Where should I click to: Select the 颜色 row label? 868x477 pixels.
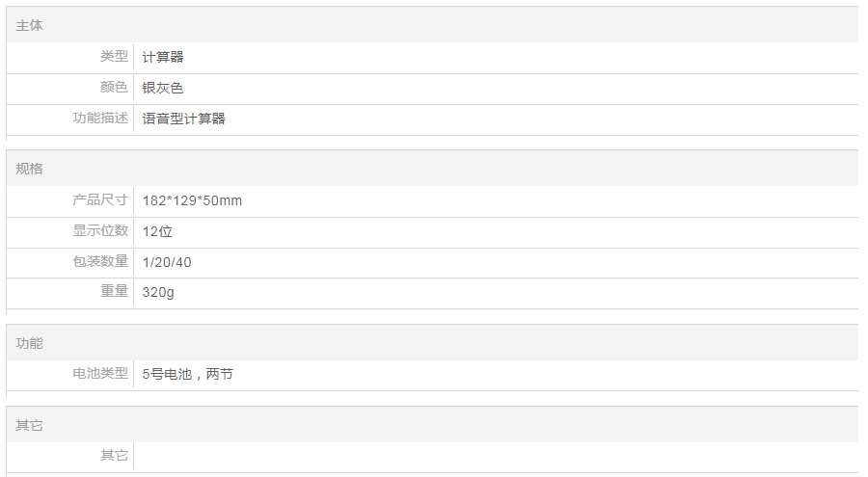click(x=114, y=88)
